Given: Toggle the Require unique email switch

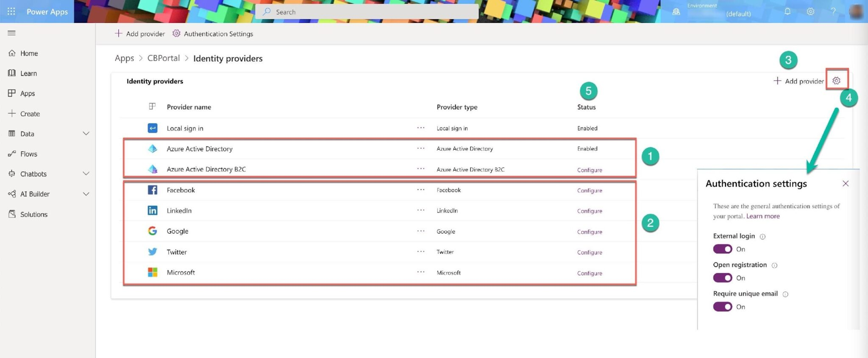Looking at the screenshot, I should click(723, 307).
